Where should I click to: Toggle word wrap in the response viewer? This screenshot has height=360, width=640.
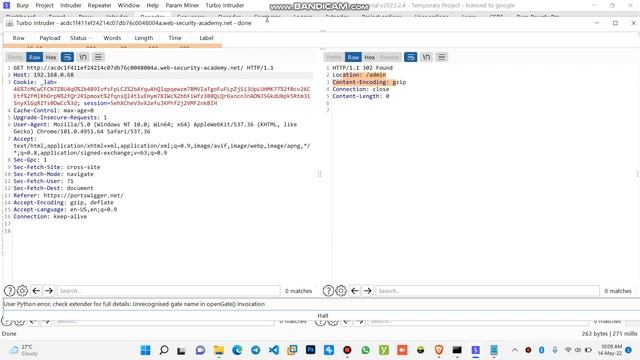point(411,57)
